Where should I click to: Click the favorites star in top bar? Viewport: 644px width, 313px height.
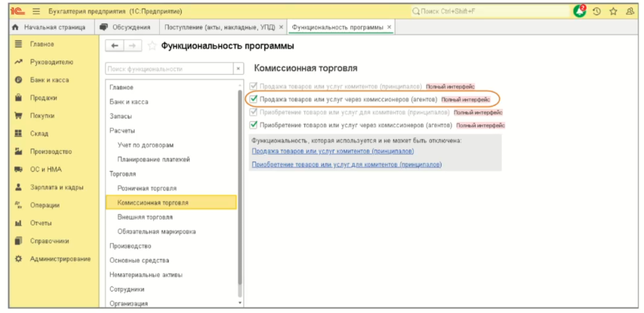click(x=613, y=11)
